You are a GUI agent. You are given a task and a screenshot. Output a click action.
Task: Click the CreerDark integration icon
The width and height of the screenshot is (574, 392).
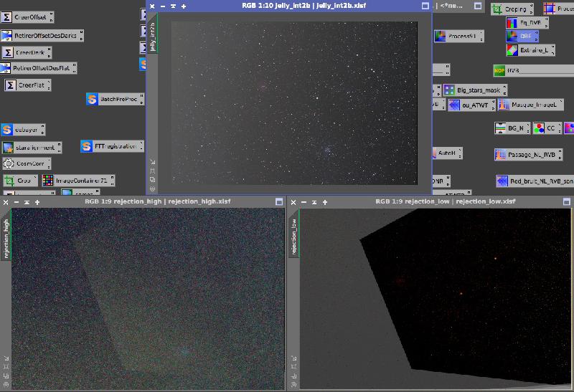[x=27, y=52]
